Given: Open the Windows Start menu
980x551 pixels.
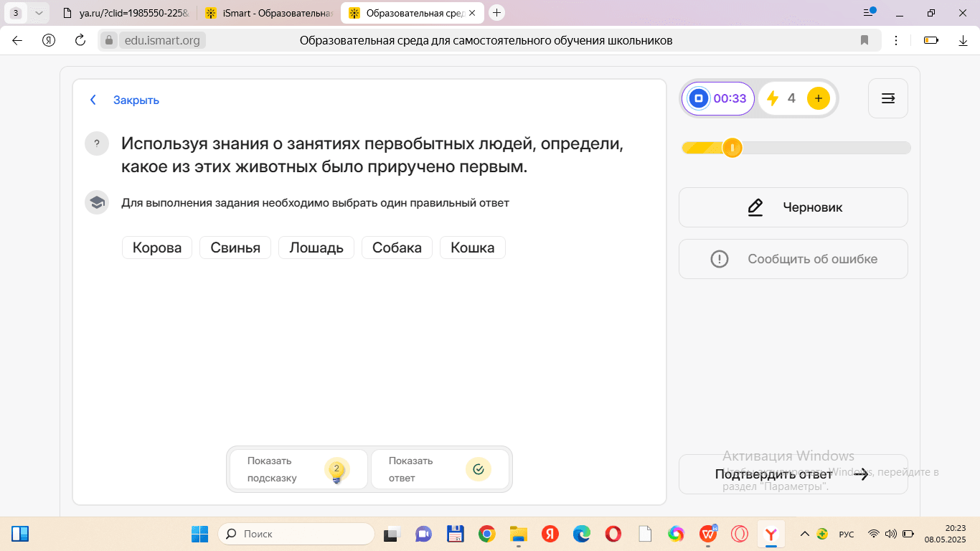Looking at the screenshot, I should (199, 534).
